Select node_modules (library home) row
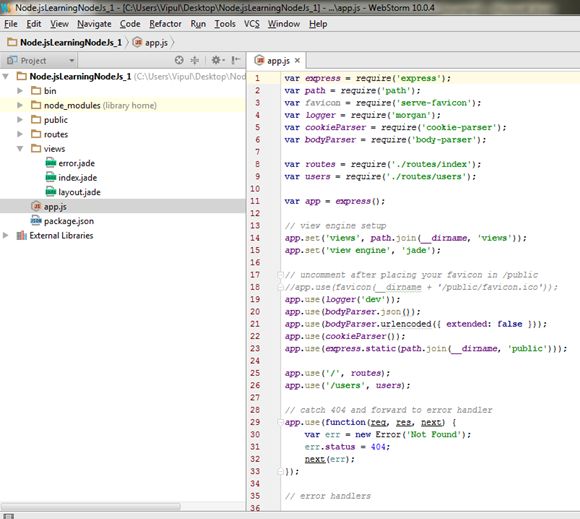Screen dimensions: 580x519 pyautogui.click(x=122, y=105)
